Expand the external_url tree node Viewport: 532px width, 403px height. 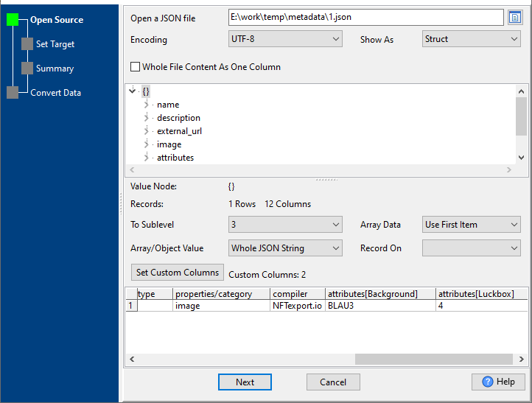click(147, 131)
